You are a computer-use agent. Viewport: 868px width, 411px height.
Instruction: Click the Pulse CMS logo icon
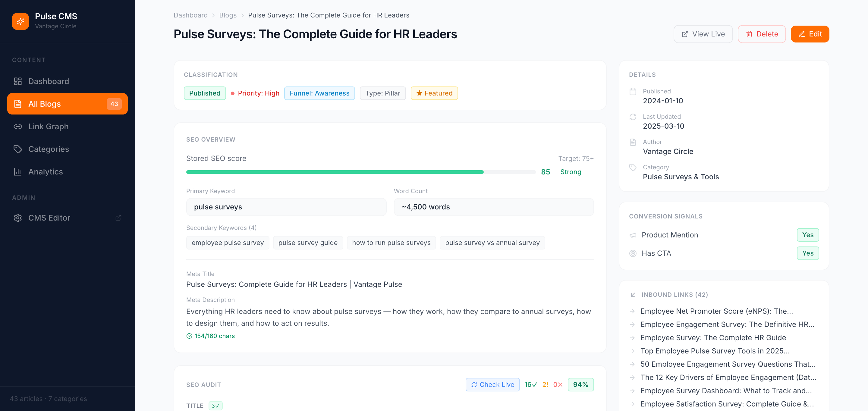click(x=20, y=21)
